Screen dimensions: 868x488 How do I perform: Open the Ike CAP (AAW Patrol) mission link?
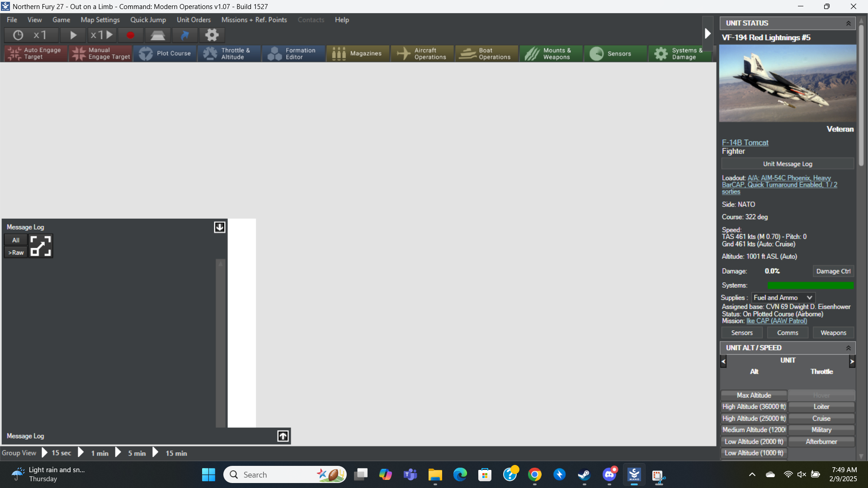777,321
